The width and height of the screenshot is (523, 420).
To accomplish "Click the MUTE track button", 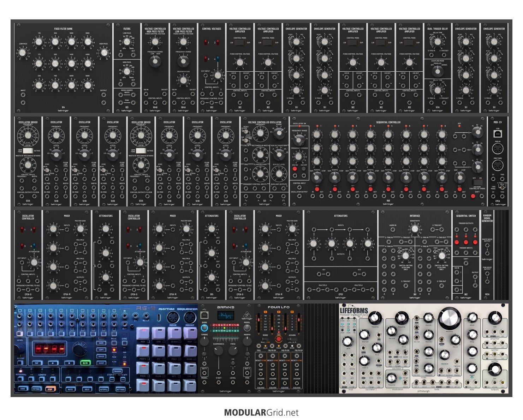I will point(70,389).
